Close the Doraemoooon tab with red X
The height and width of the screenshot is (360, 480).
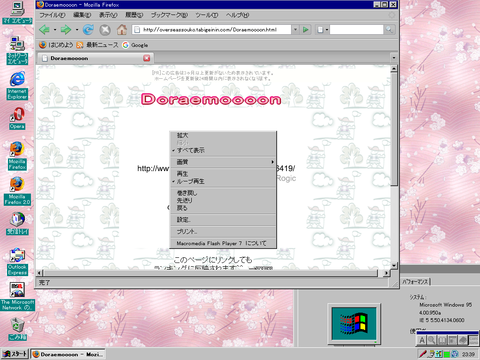pyautogui.click(x=146, y=58)
